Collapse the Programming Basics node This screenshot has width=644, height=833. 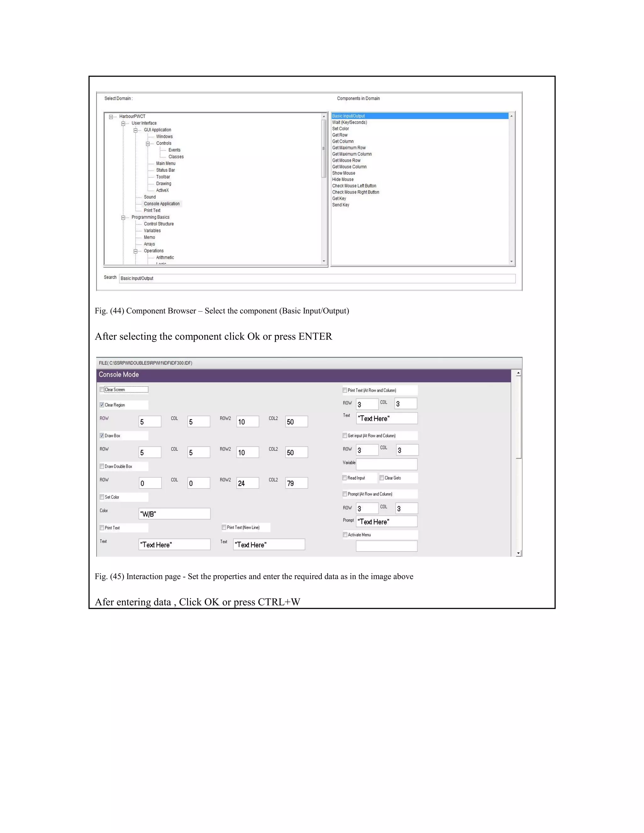[x=123, y=218]
